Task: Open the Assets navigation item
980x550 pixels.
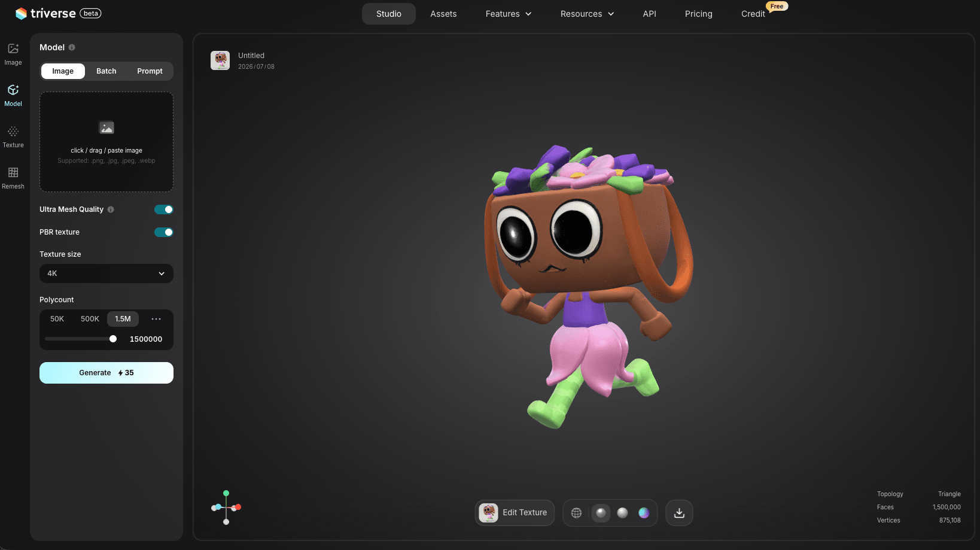Action: (x=443, y=14)
